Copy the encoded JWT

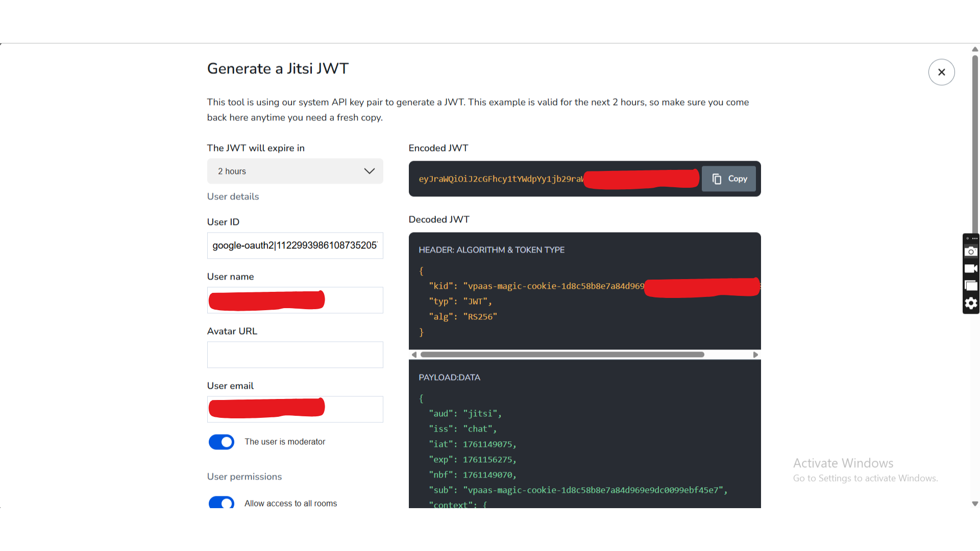[x=729, y=179]
